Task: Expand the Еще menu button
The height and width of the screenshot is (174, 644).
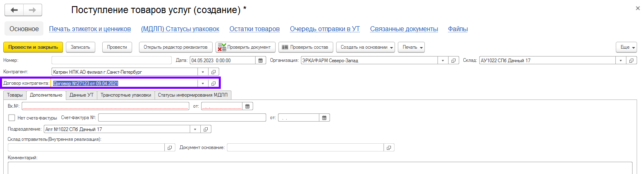Action: pyautogui.click(x=626, y=47)
